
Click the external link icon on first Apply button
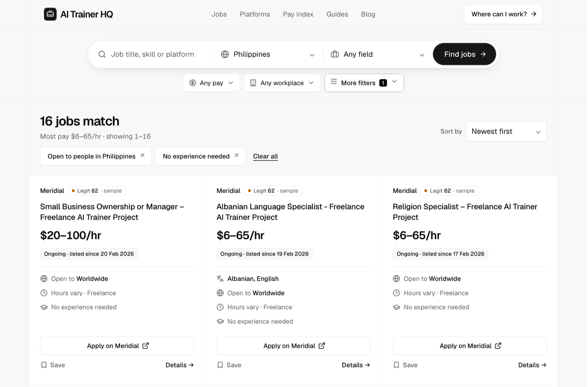tap(146, 346)
